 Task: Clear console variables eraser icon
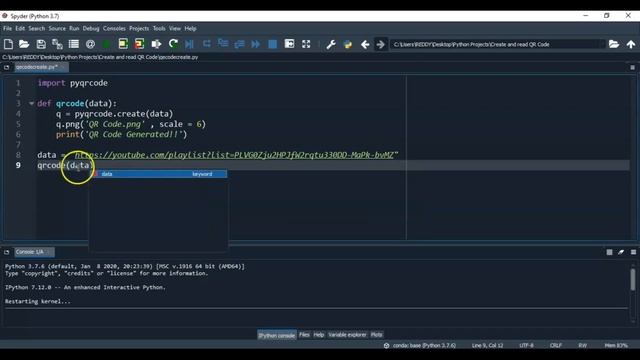(621, 252)
